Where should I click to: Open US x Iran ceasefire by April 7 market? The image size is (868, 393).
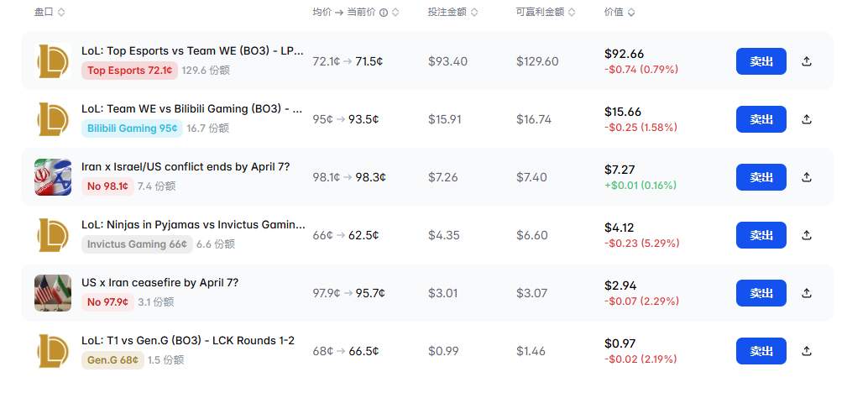(x=160, y=283)
